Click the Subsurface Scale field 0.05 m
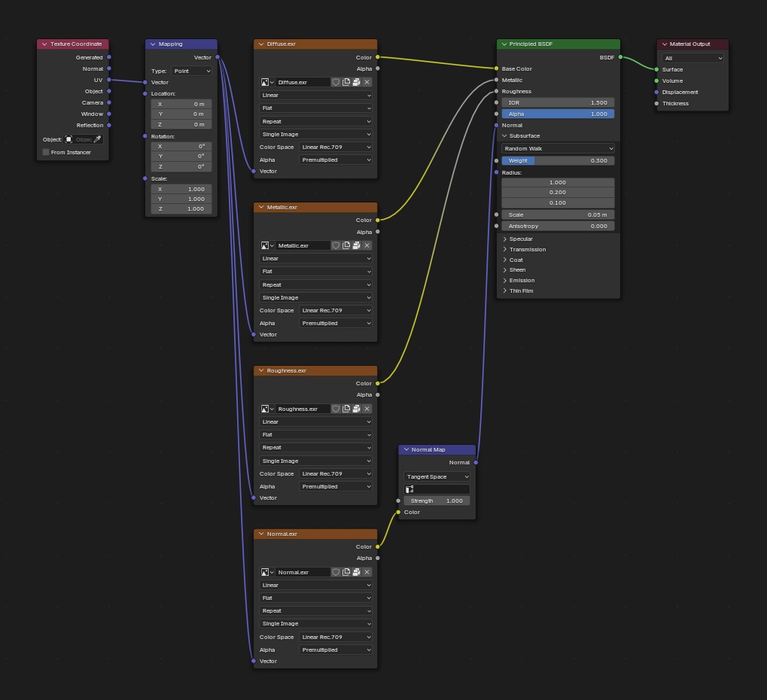The height and width of the screenshot is (700, 767). (x=558, y=215)
